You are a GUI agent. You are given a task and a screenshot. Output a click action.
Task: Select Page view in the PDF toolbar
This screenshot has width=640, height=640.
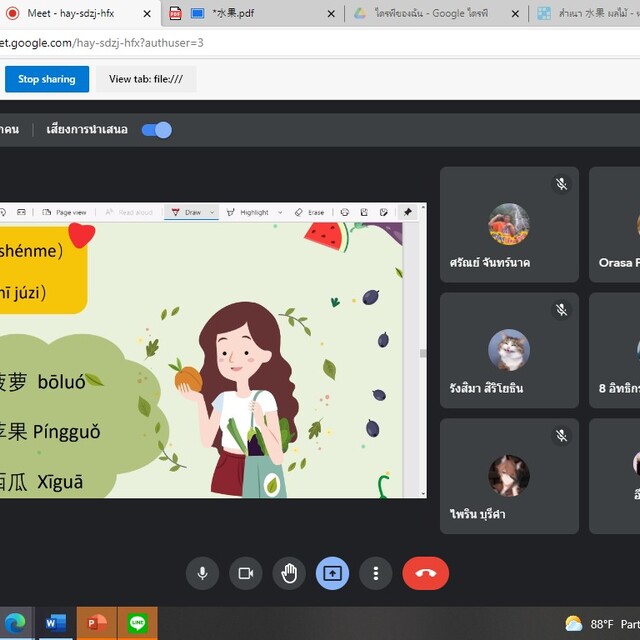point(65,212)
